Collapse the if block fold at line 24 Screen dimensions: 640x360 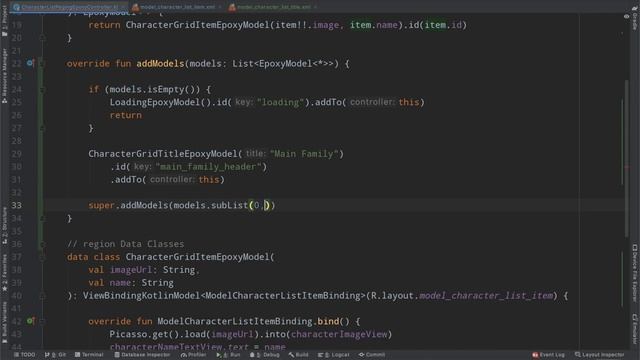click(x=42, y=89)
